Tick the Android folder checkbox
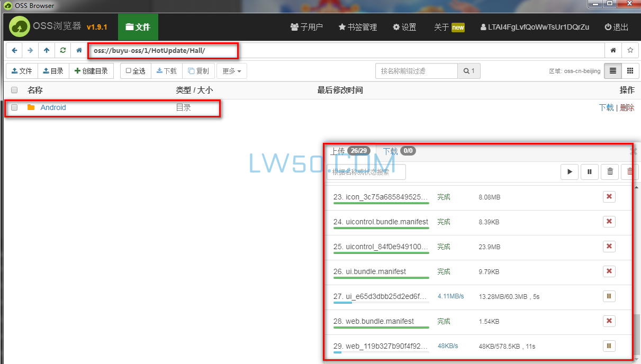The width and height of the screenshot is (641, 364). click(14, 107)
